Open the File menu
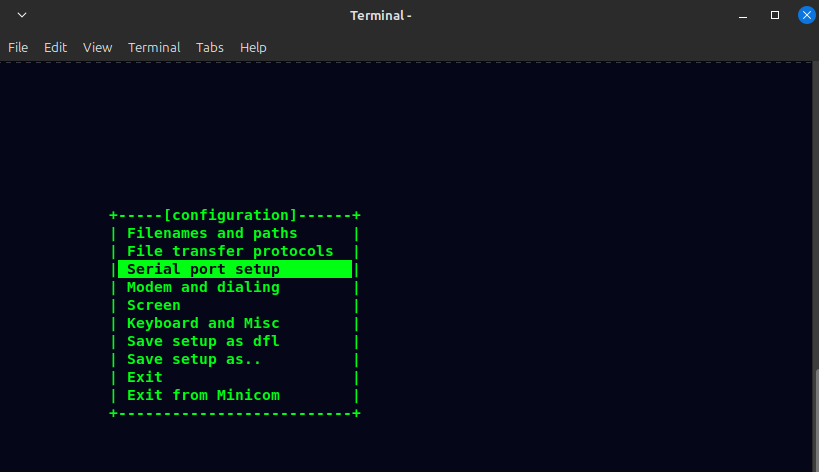 (x=18, y=47)
